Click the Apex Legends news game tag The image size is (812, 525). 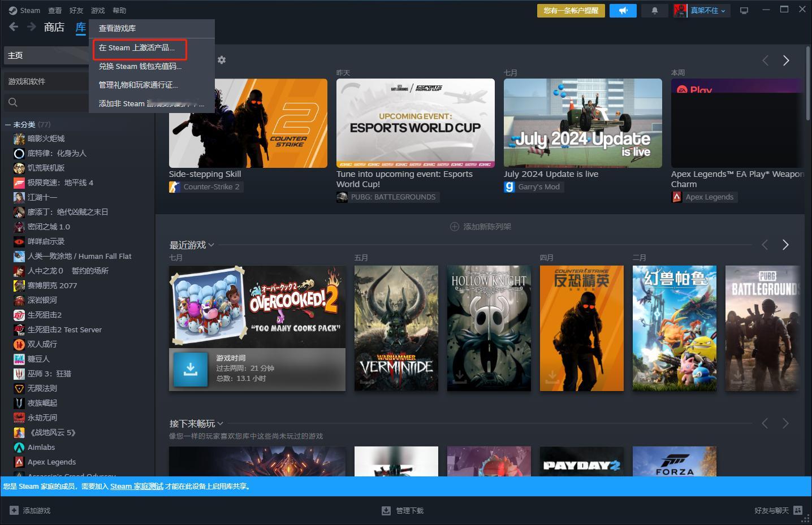tap(704, 197)
